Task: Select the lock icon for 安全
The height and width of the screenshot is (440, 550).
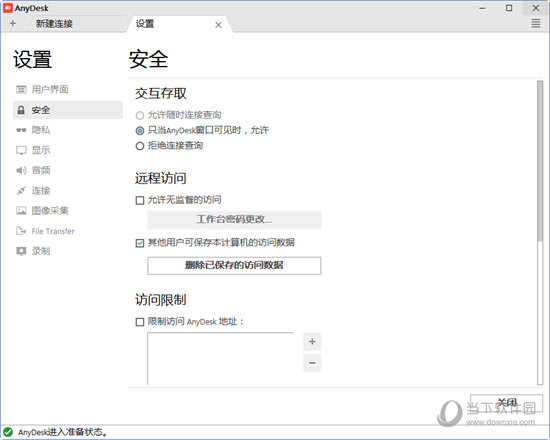Action: coord(21,110)
